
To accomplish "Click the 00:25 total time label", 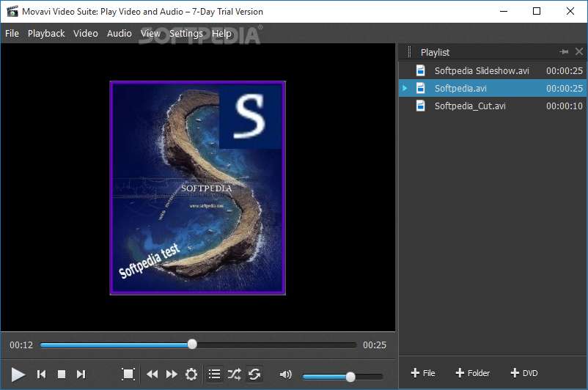I will tap(374, 345).
